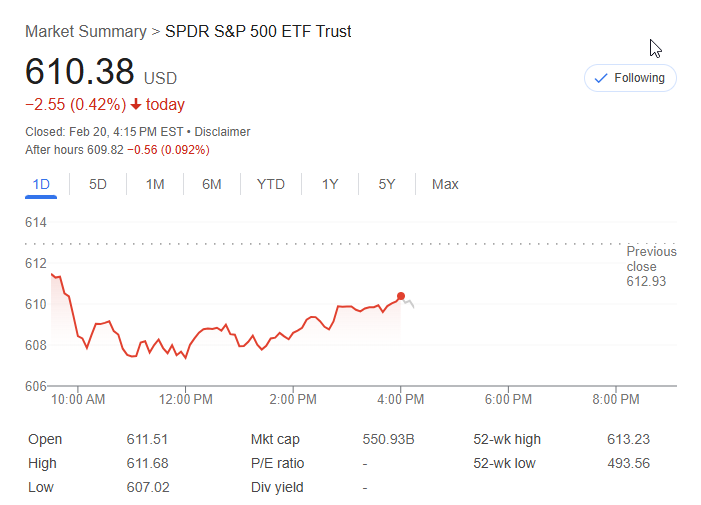Image resolution: width=701 pixels, height=505 pixels.
Task: Show the 6M chart range
Action: click(211, 184)
